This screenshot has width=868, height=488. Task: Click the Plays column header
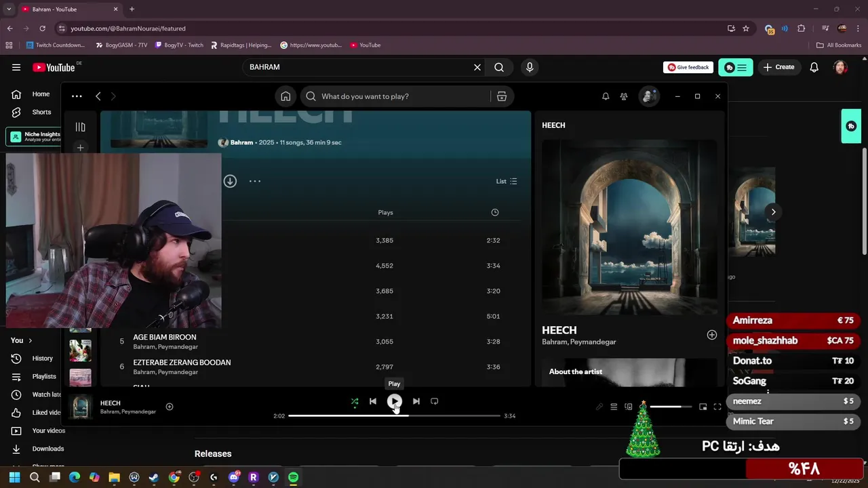(385, 212)
